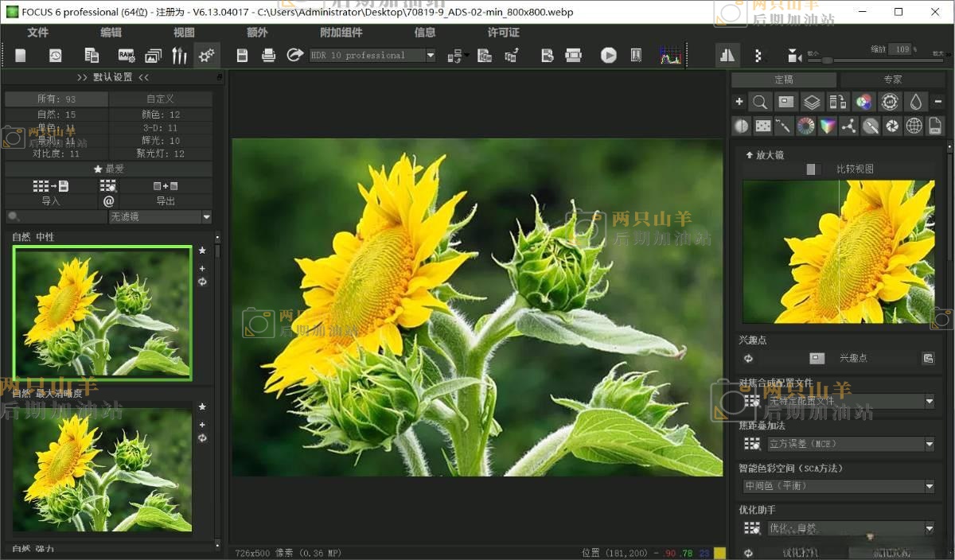Image resolution: width=955 pixels, height=560 pixels.
Task: Click the printer icon in the toolbar
Action: coord(269,55)
